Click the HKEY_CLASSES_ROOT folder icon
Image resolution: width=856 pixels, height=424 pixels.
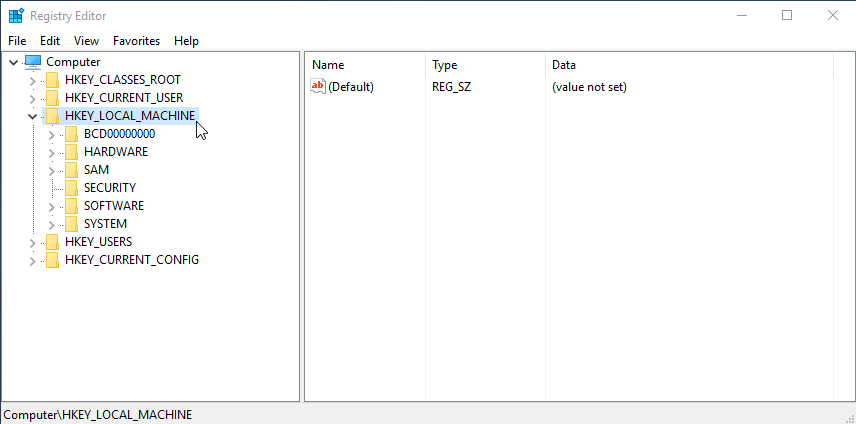pos(52,80)
